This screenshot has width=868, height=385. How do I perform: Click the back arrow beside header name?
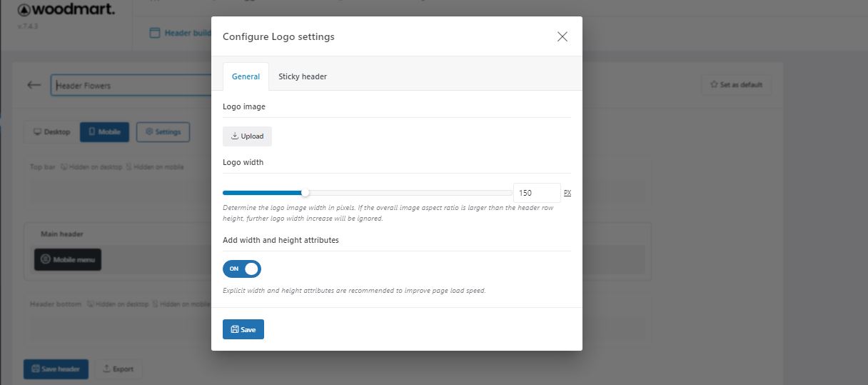pyautogui.click(x=34, y=85)
